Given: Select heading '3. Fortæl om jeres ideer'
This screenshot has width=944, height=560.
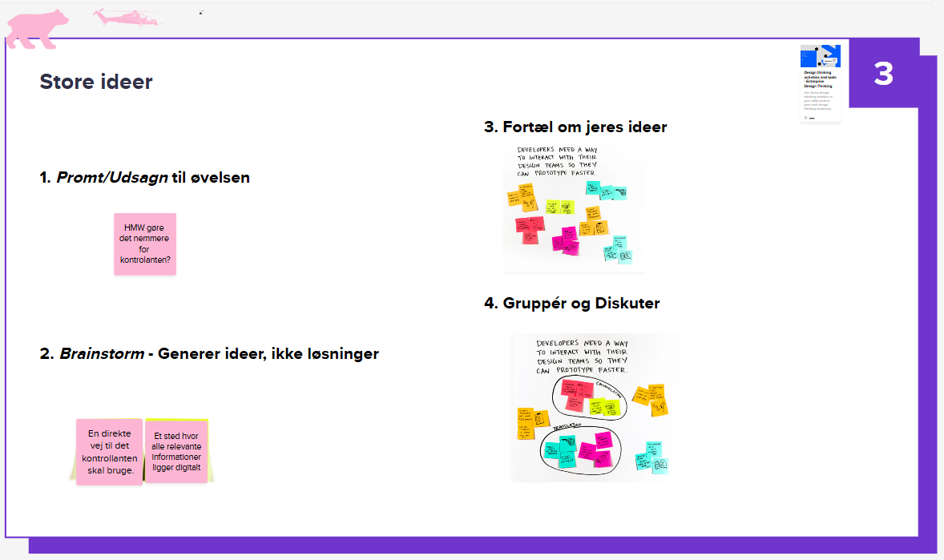Looking at the screenshot, I should [575, 127].
